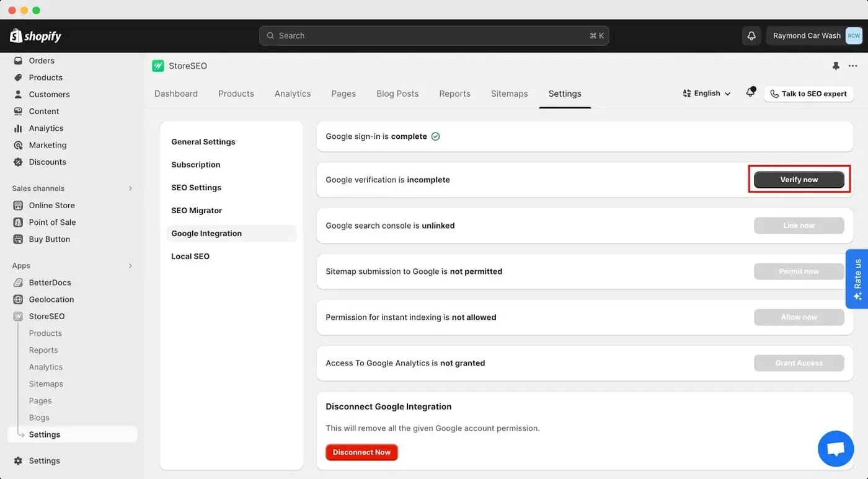
Task: Open the Blog Posts tab
Action: click(397, 94)
